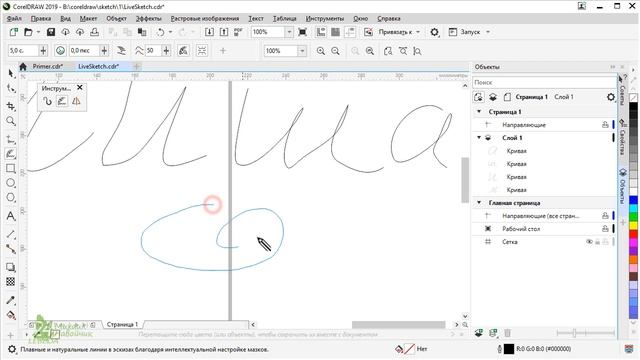Click the Publish to PDF icon
The image size is (640, 360).
(238, 32)
